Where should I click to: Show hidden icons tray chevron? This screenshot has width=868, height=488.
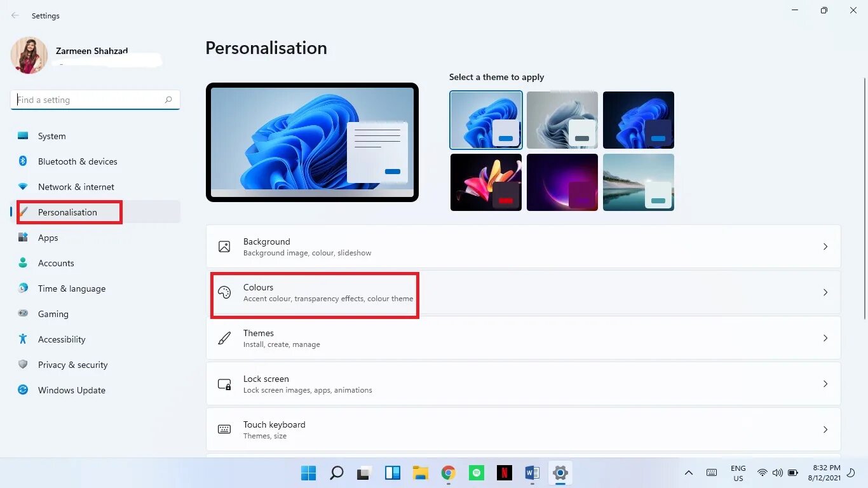(x=688, y=473)
